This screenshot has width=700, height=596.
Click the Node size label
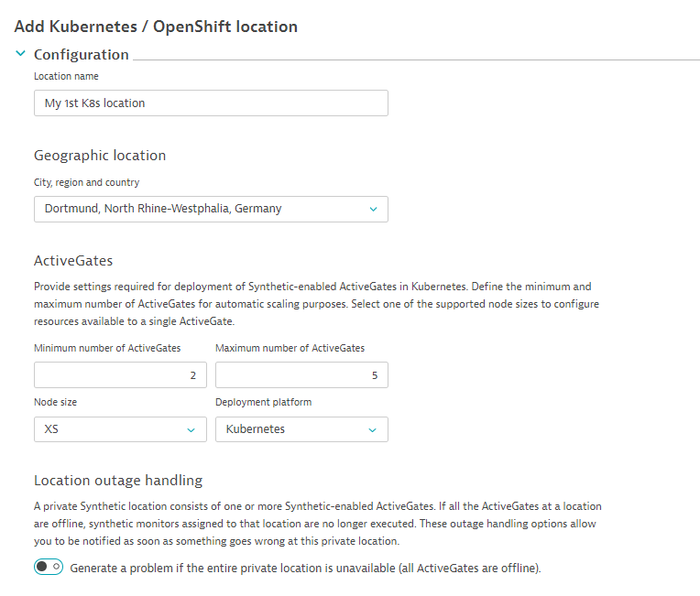55,402
